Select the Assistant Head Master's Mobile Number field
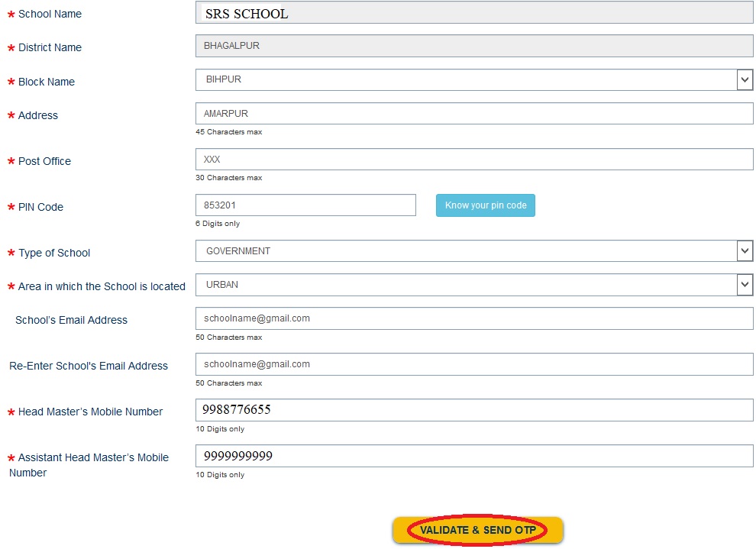756x549 pixels. pos(473,456)
